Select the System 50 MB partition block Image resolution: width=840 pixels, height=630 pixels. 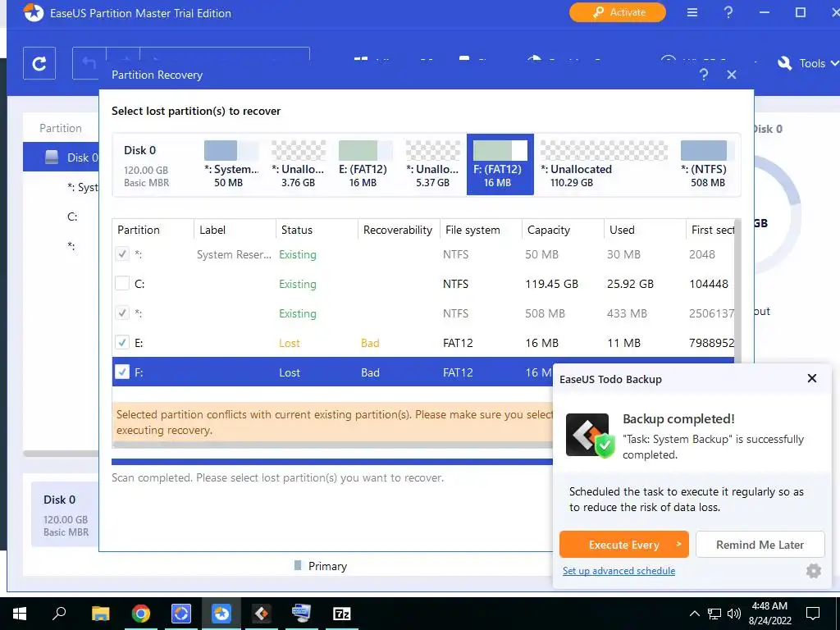pos(231,164)
